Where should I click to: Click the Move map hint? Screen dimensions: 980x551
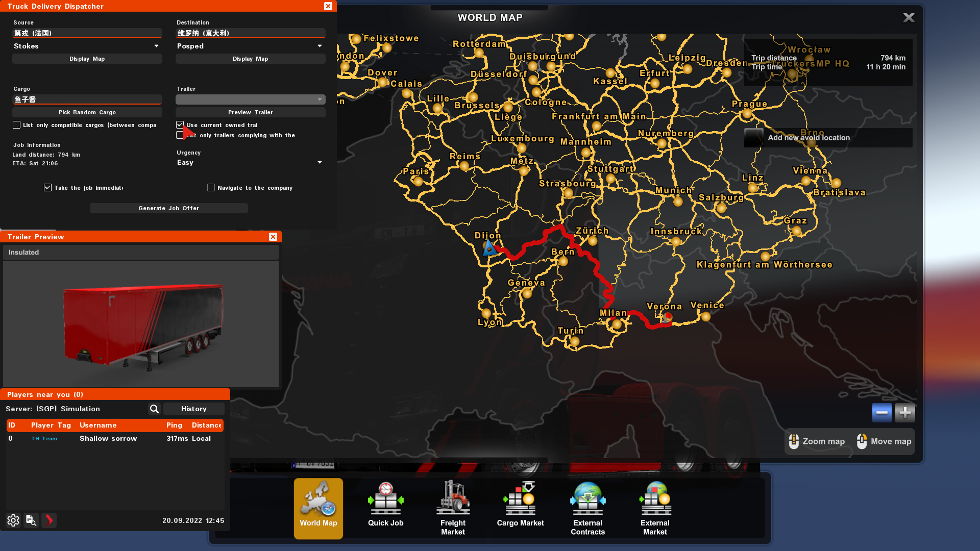(885, 441)
